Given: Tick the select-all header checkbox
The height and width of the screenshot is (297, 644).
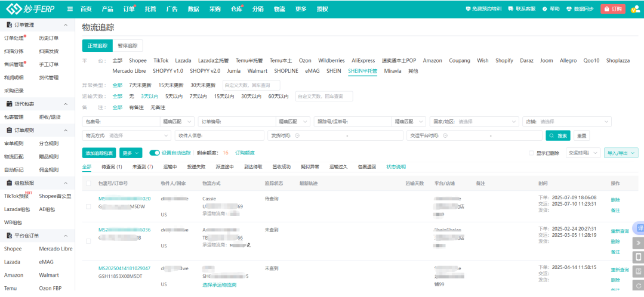Looking at the screenshot, I should 88,183.
